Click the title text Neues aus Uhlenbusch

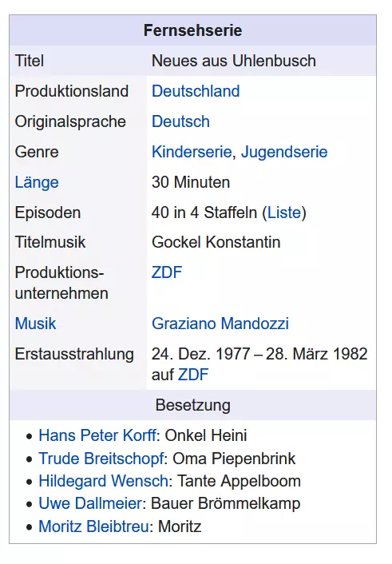[x=234, y=61]
